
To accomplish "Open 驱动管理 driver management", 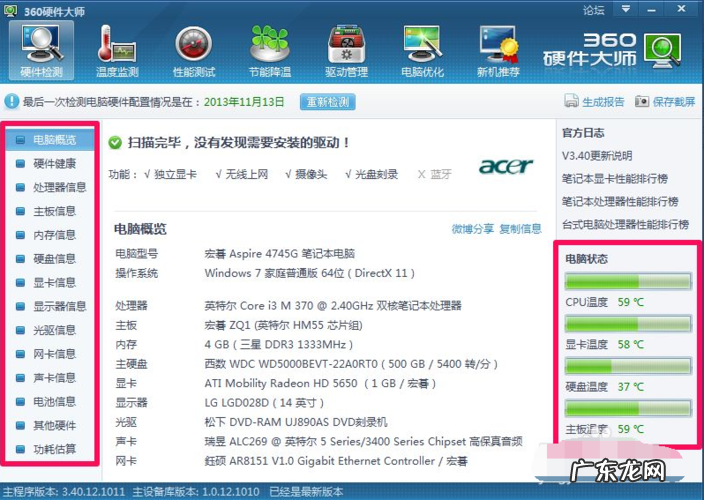I will [x=346, y=51].
